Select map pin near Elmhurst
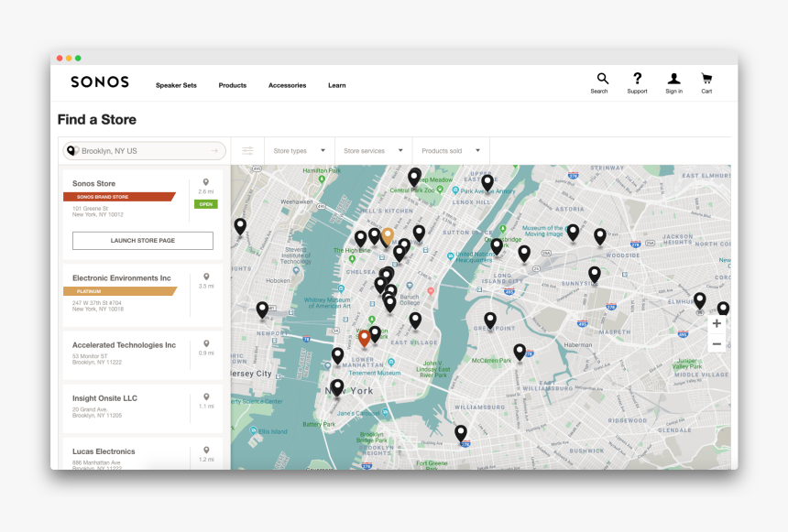Viewport: 788px width, 532px height. tap(699, 300)
